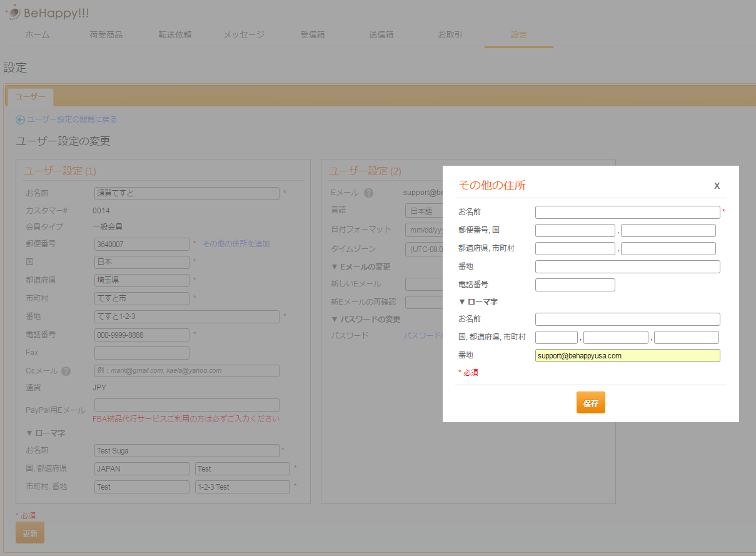Close the その他の住所 dialog with x
This screenshot has height=556, width=756.
[717, 186]
